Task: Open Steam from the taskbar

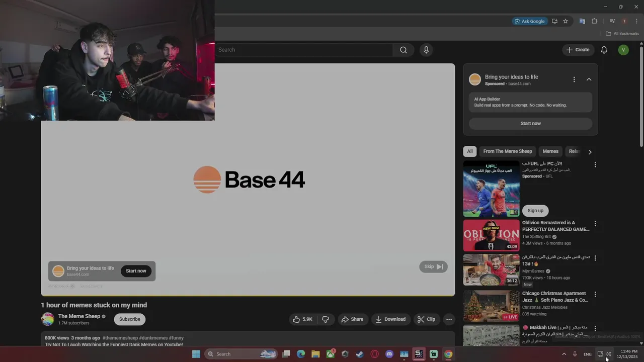Action: (360, 354)
